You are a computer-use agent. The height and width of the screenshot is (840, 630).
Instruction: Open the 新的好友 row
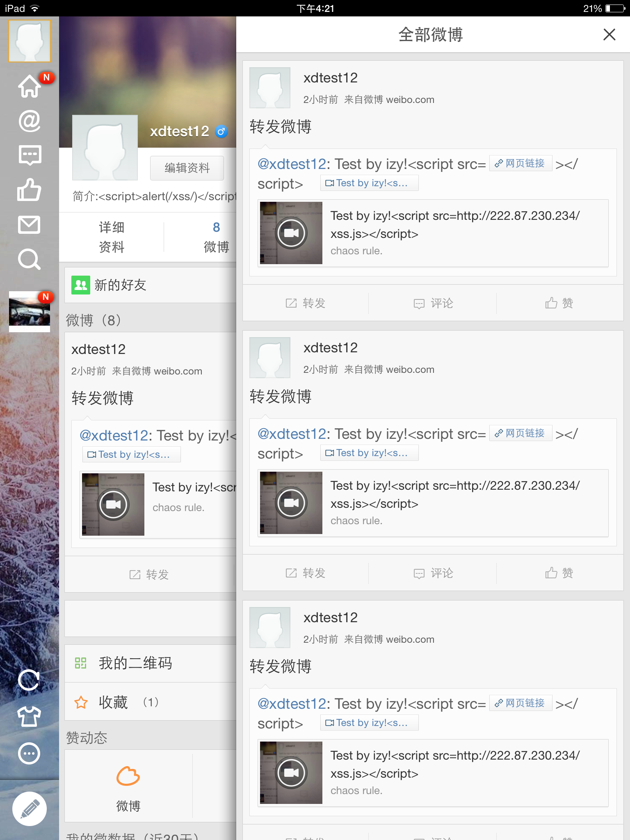coord(151,285)
